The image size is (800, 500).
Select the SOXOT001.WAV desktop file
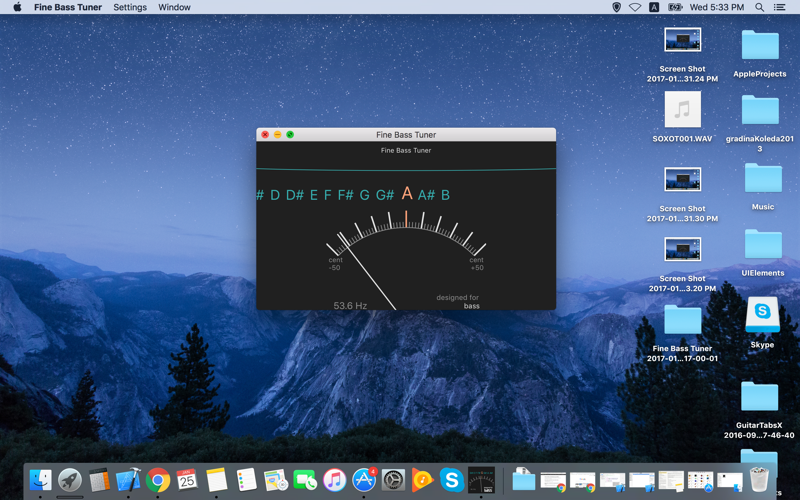pos(682,116)
